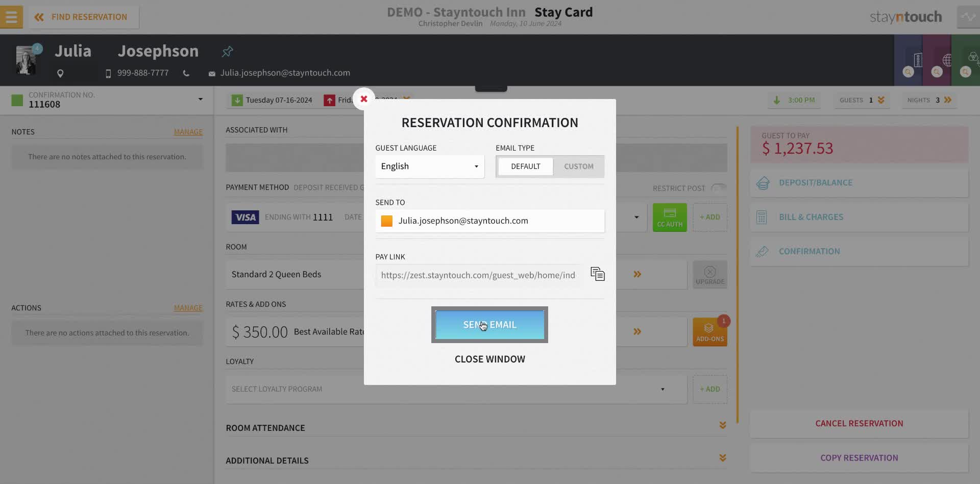Click Manage link in Actions section
The width and height of the screenshot is (980, 484).
[x=188, y=308]
